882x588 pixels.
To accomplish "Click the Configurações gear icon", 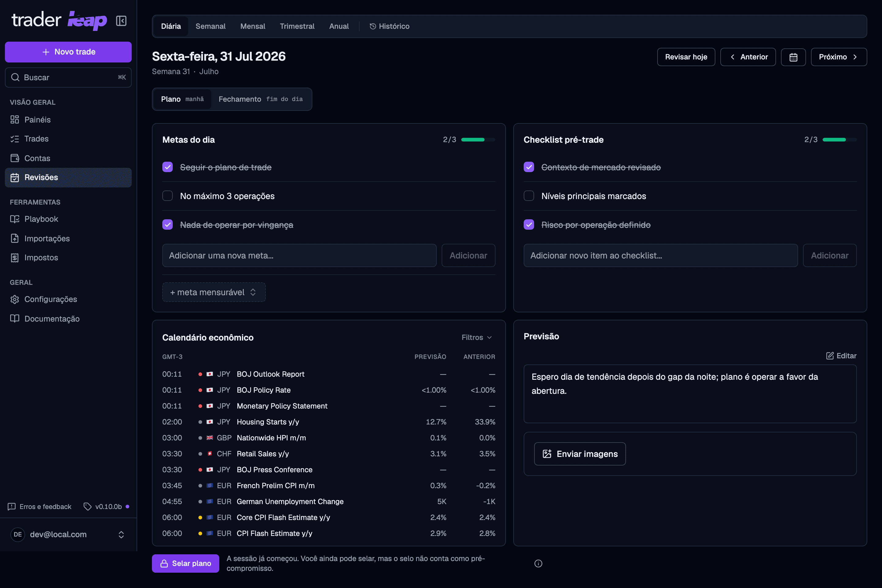I will pos(15,299).
